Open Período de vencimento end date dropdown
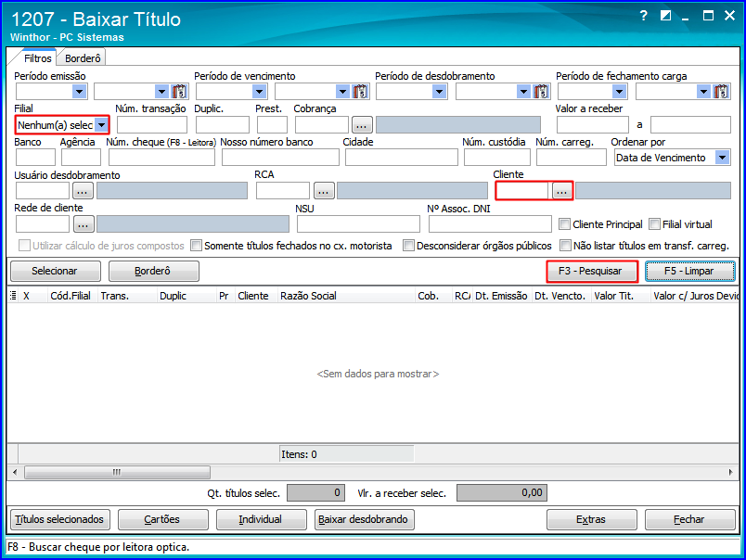The width and height of the screenshot is (746, 560). pos(342,91)
